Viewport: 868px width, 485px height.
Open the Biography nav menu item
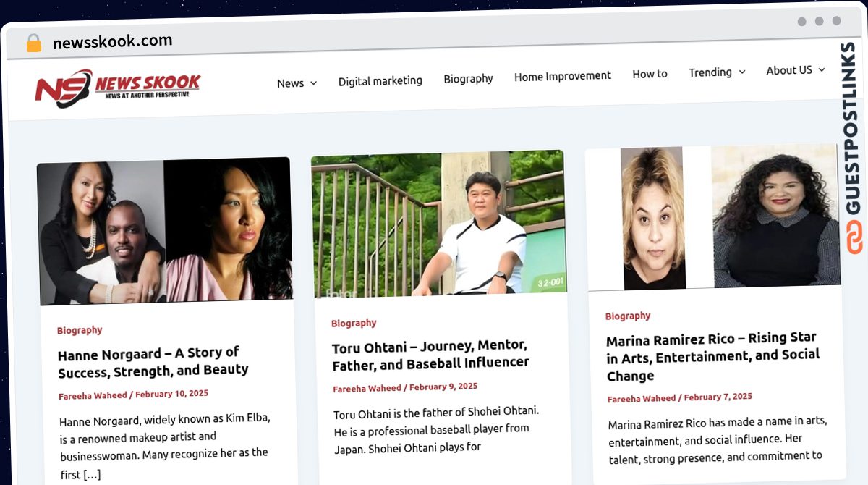click(468, 78)
